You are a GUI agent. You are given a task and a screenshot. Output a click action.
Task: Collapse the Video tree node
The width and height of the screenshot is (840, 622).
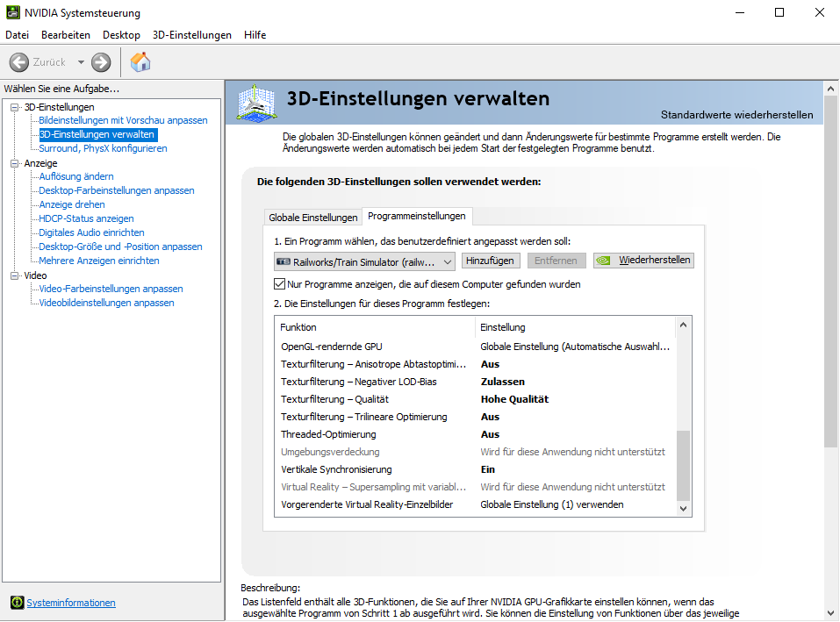pos(15,275)
